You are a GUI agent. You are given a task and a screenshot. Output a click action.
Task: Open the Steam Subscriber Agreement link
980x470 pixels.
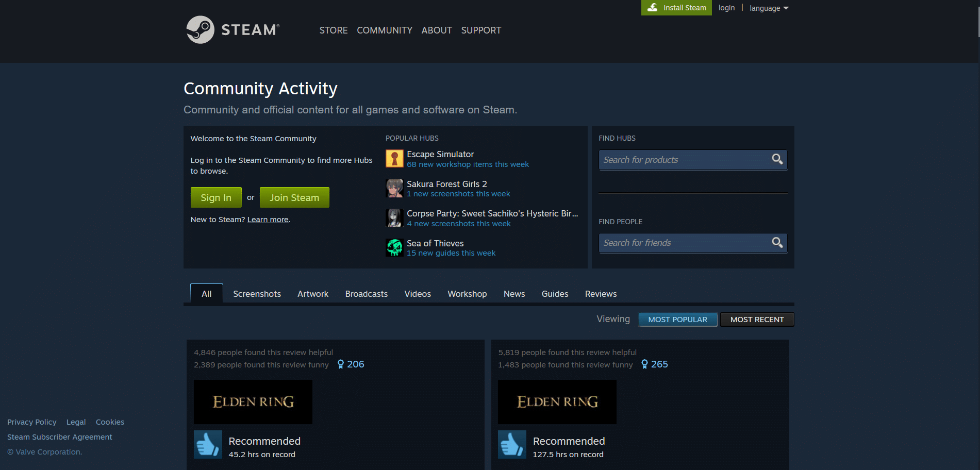(x=60, y=437)
